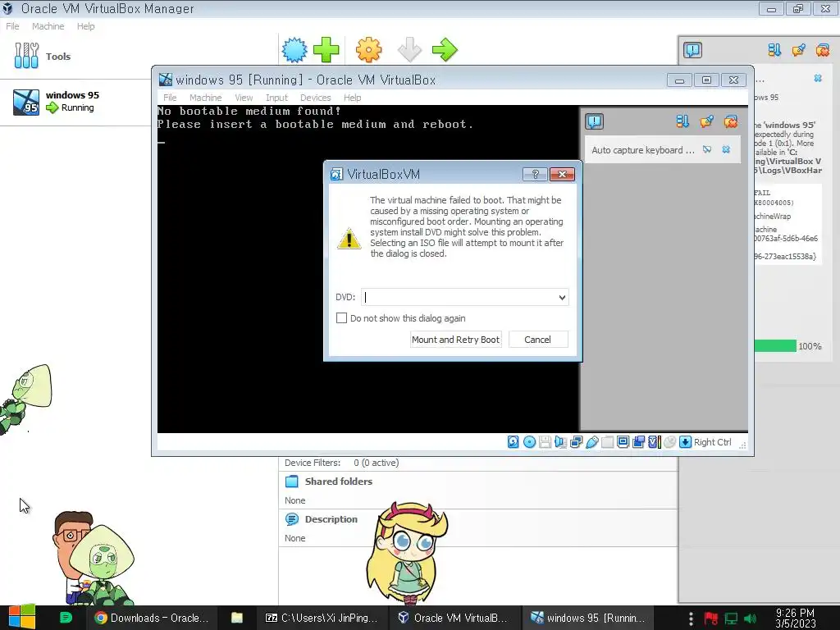Viewport: 840px width, 630px height.
Task: Click the Description section header
Action: 331,519
